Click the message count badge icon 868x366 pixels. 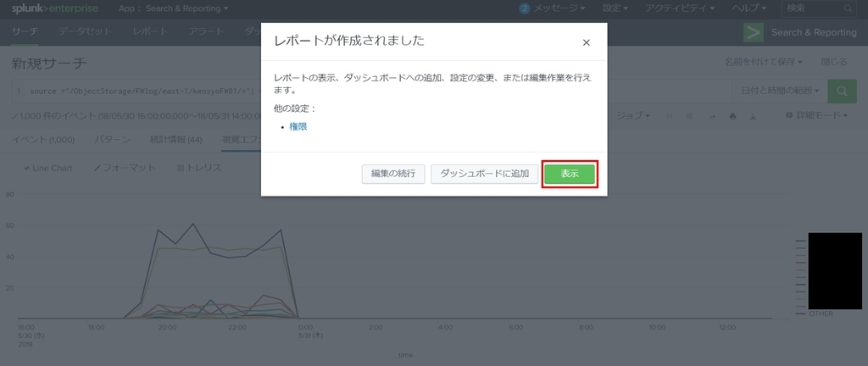coord(524,8)
